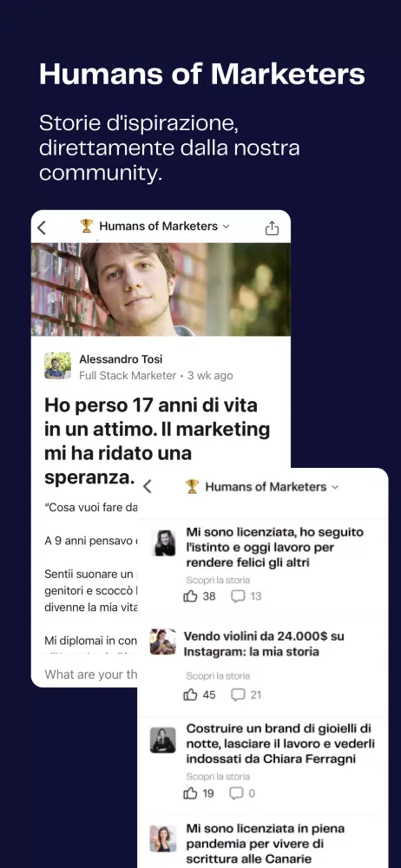Tap the back arrow in the article view

tap(42, 227)
